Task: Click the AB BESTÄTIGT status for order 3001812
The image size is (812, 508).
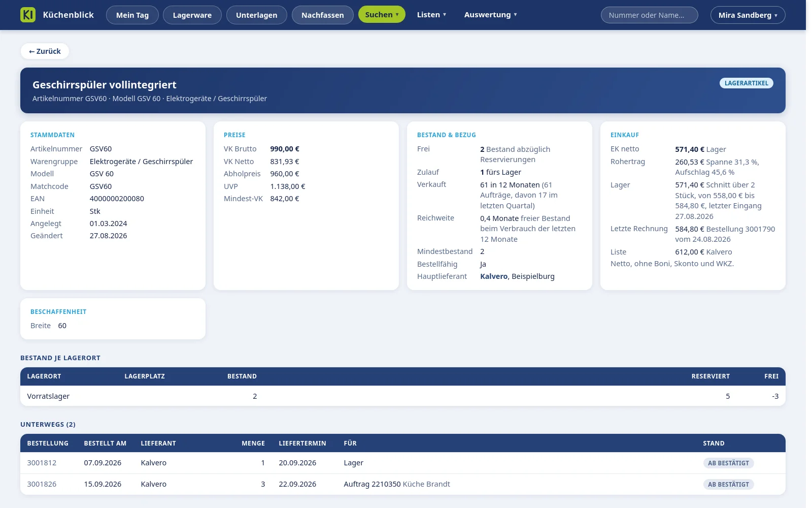Action: click(728, 463)
